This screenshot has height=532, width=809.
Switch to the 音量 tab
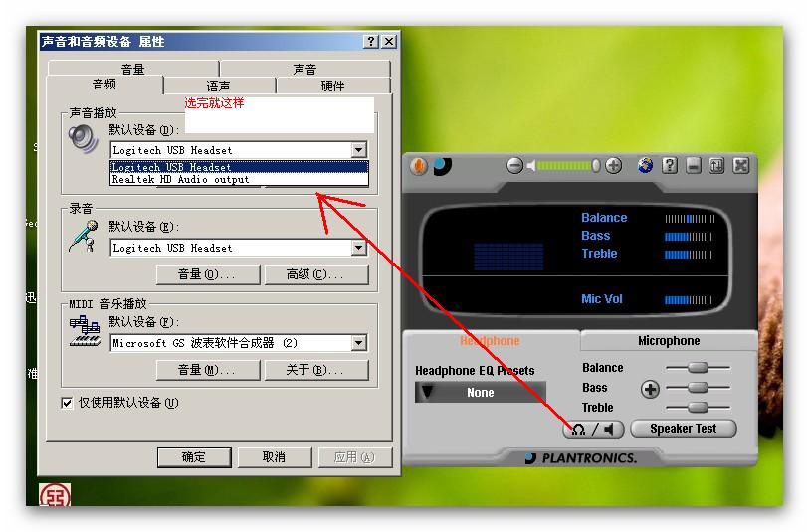[133, 69]
